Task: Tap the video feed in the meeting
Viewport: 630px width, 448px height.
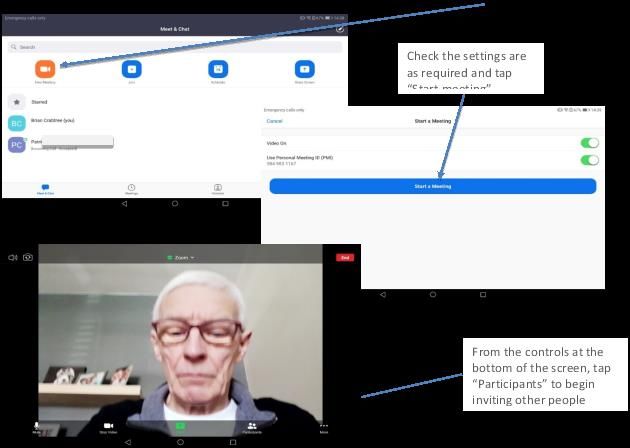Action: coord(180,342)
